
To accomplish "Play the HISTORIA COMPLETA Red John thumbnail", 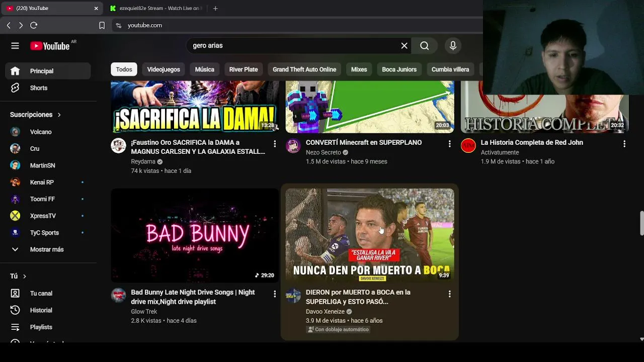I will 545,113.
